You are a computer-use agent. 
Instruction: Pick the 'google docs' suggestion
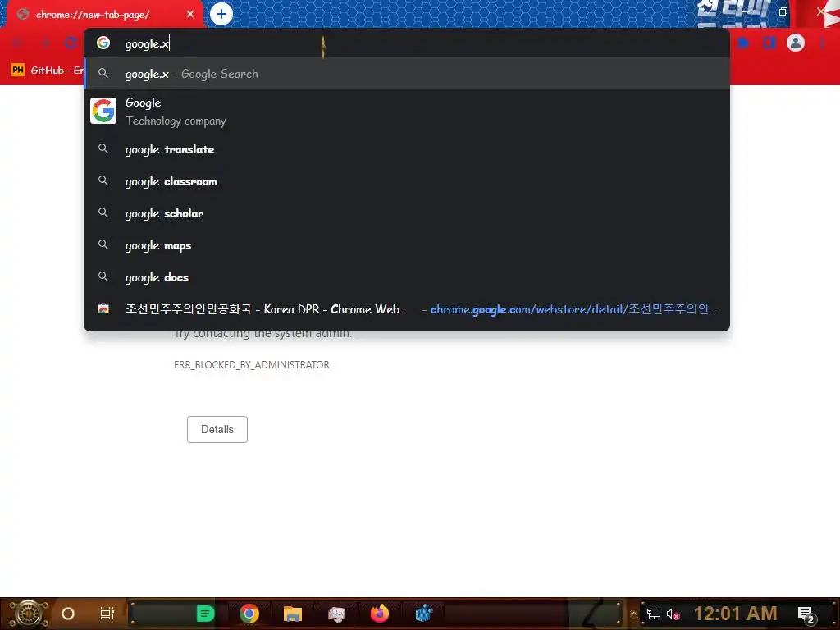click(407, 277)
